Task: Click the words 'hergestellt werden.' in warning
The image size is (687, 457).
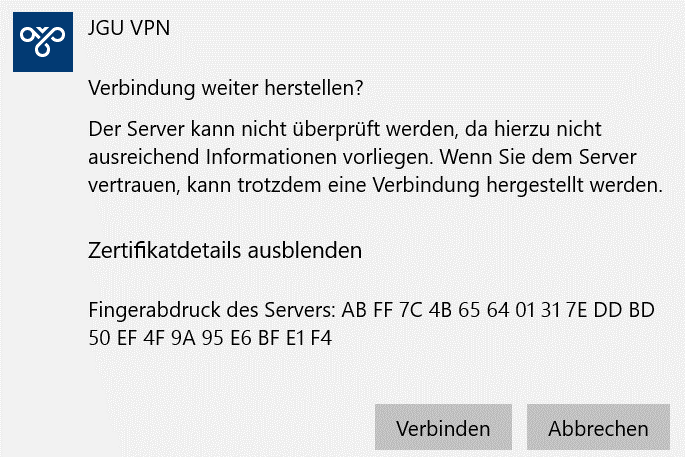Action: pos(574,185)
